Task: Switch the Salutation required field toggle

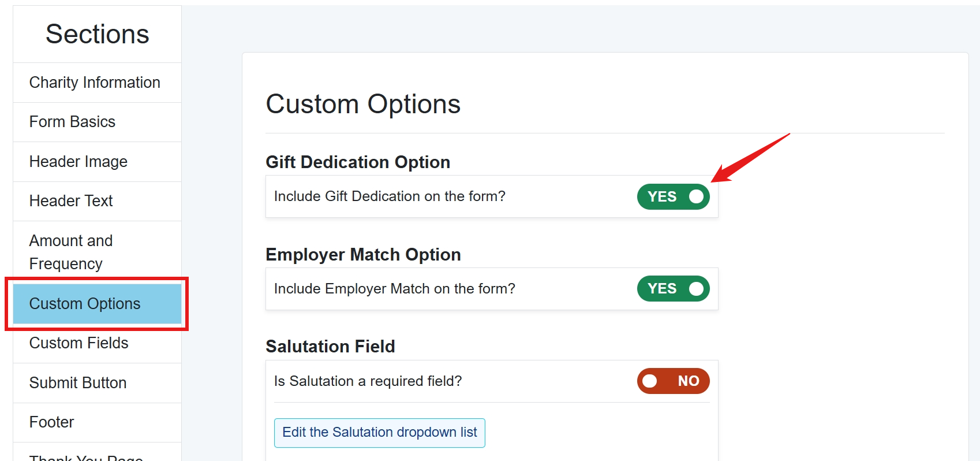Action: tap(673, 381)
